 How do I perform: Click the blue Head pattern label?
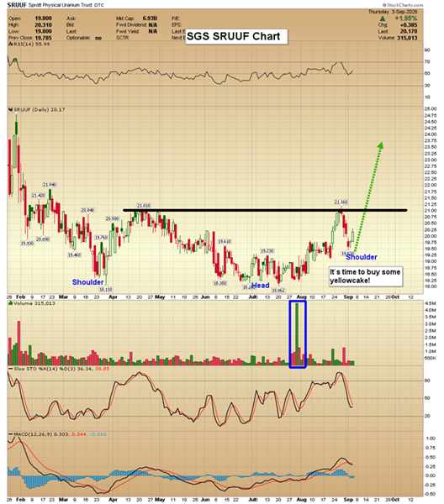coord(261,286)
